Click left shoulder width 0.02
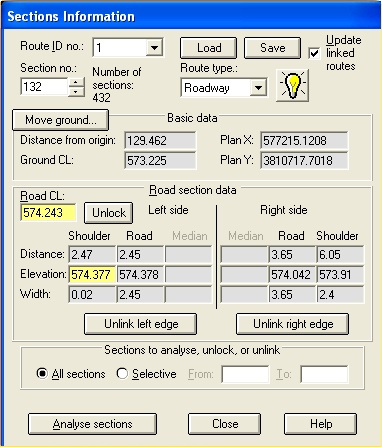This screenshot has width=382, height=447. (92, 295)
